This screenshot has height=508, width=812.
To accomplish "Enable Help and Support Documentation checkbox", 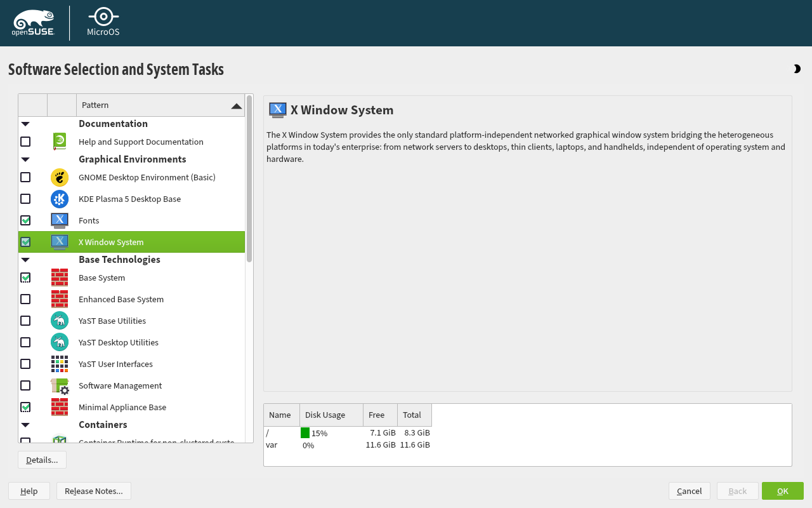I will click(25, 142).
